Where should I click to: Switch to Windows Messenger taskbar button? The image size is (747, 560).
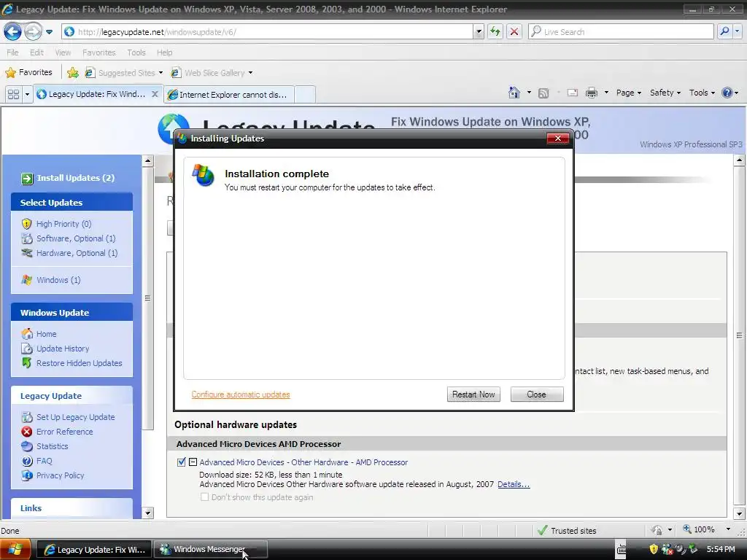212,550
